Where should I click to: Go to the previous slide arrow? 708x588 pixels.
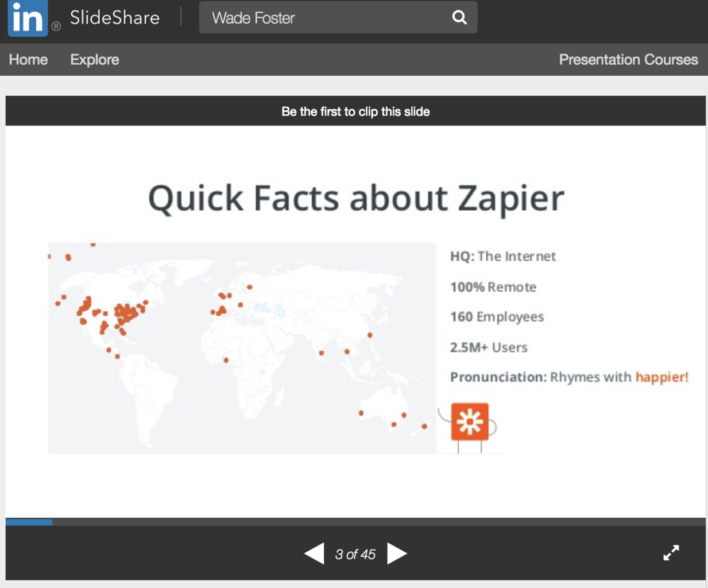[314, 554]
